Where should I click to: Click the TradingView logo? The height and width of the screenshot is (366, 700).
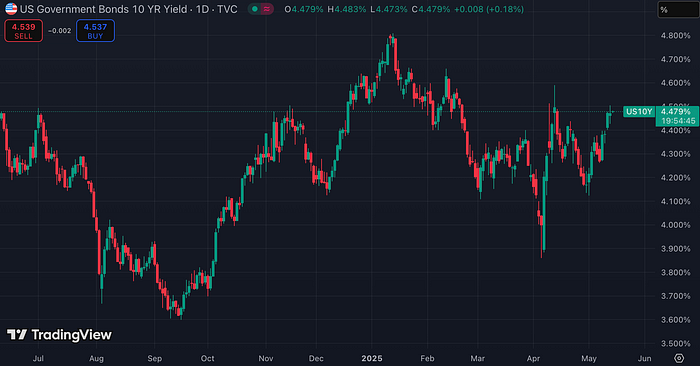point(59,335)
